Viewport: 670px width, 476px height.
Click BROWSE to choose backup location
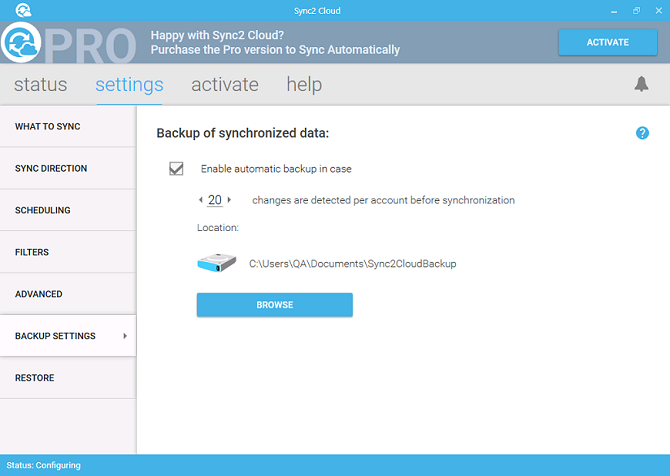coord(274,305)
